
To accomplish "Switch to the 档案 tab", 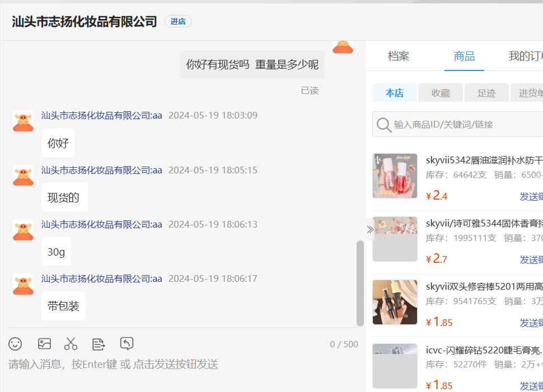I will pyautogui.click(x=399, y=56).
